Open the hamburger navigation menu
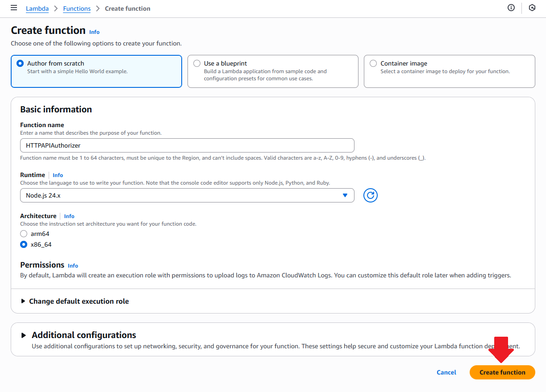The width and height of the screenshot is (546, 392). 14,8
